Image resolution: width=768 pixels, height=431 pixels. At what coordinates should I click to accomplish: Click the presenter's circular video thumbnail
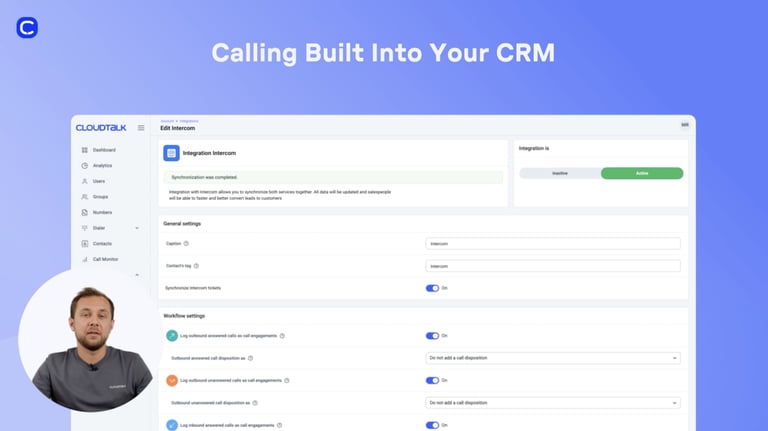(90, 340)
